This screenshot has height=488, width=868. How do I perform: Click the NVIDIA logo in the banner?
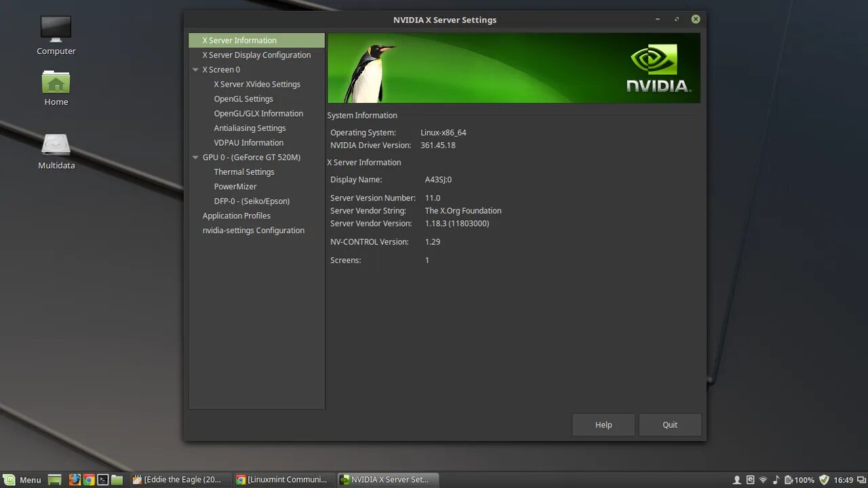click(658, 68)
